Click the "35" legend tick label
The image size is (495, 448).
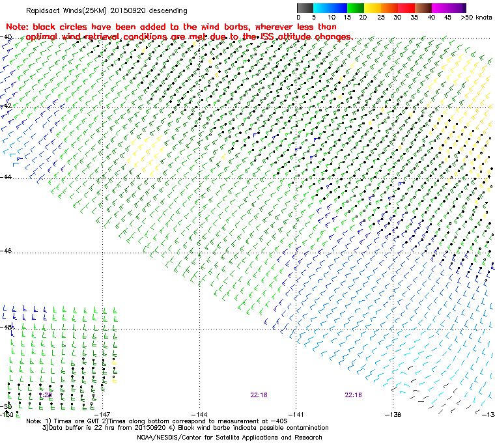(x=414, y=18)
